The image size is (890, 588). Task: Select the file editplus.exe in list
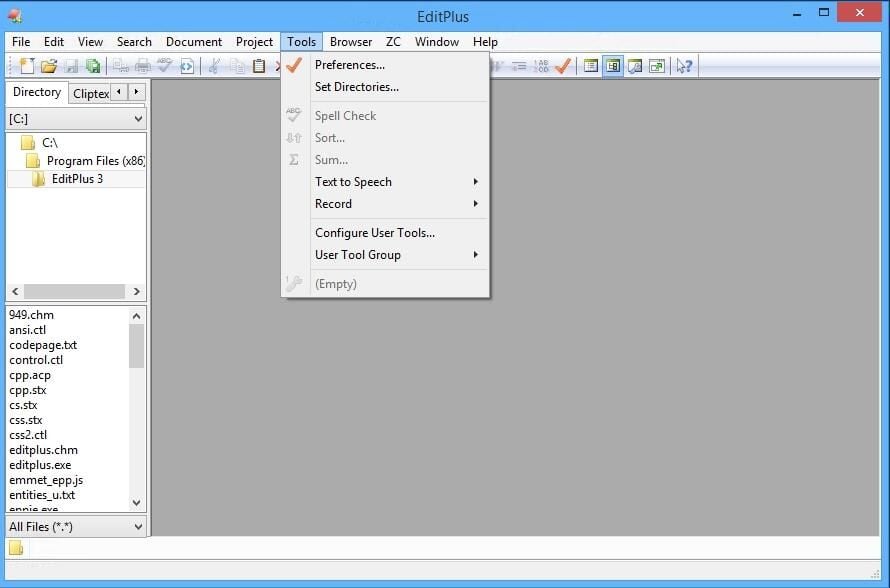tap(40, 465)
